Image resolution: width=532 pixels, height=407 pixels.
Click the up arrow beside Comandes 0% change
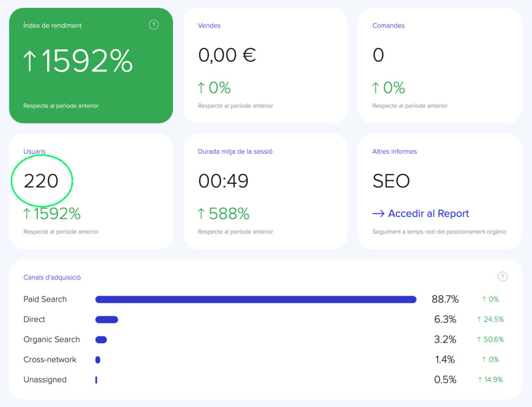pyautogui.click(x=376, y=88)
